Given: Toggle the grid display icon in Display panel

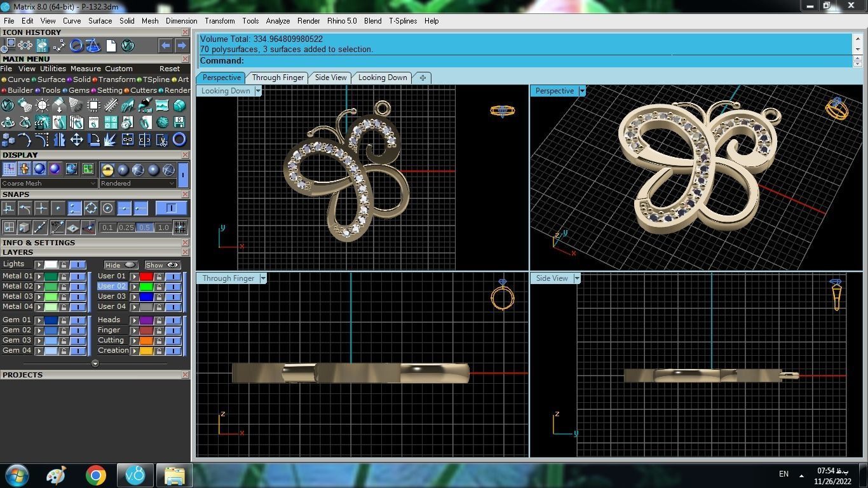Looking at the screenshot, I should click(x=9, y=169).
